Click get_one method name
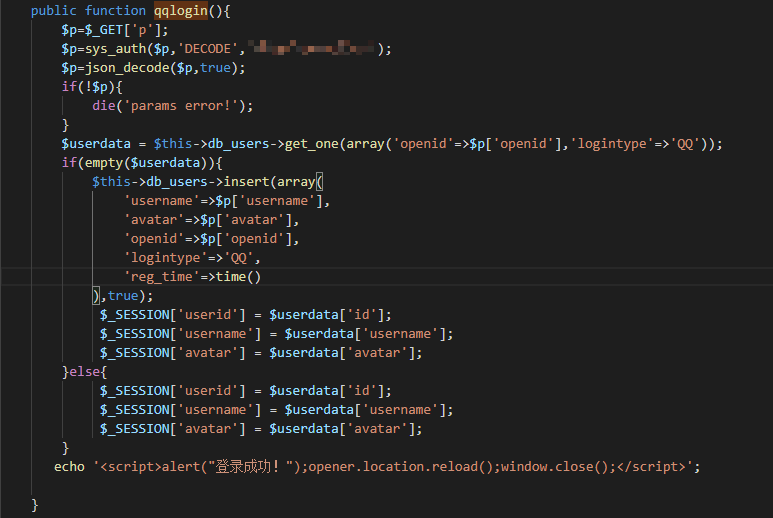773x518 pixels. click(312, 144)
